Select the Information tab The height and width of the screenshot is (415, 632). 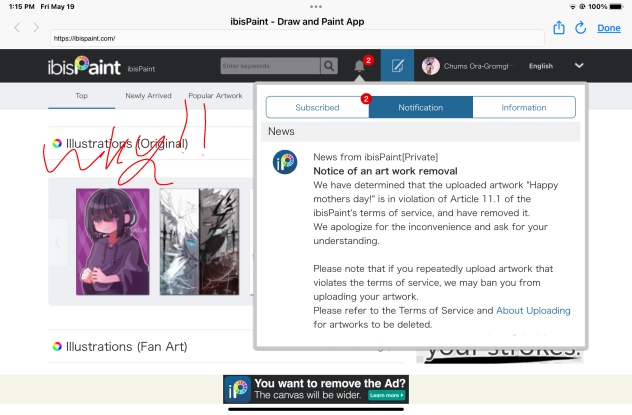point(523,107)
